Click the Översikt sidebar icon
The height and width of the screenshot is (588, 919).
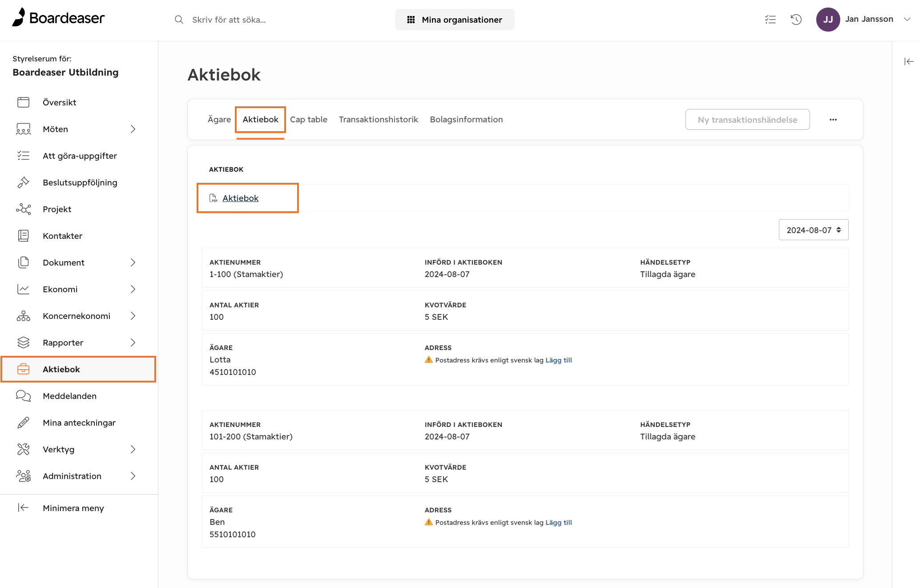(x=24, y=102)
